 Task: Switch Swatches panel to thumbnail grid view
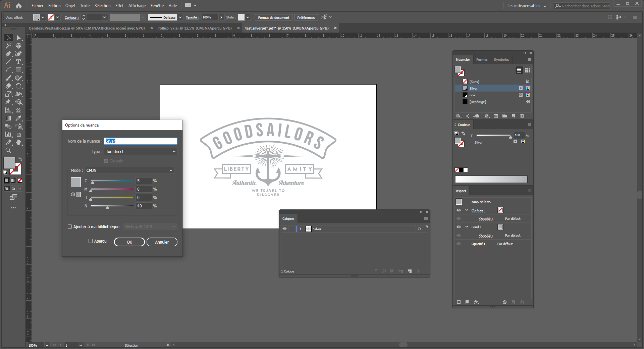click(528, 70)
